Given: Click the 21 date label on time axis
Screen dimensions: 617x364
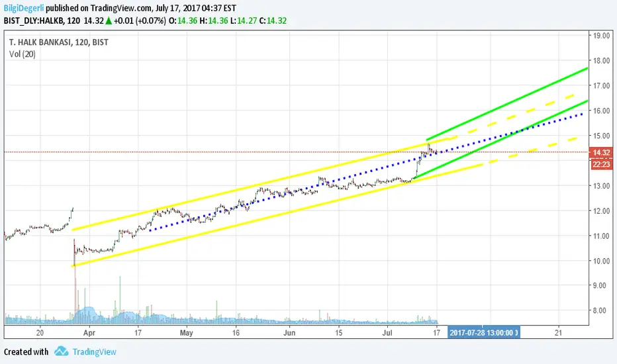Looking at the screenshot, I should (558, 333).
